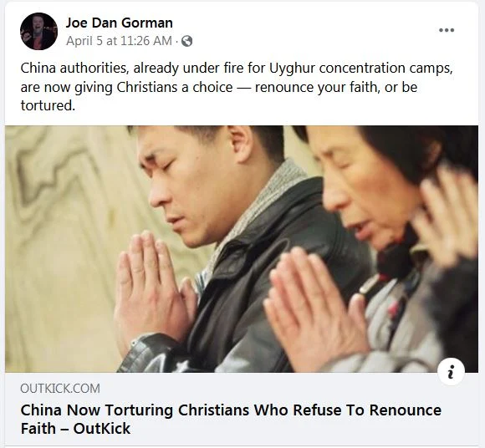Open the OUTKICK.COM source domain link
The image size is (485, 448).
[60, 389]
